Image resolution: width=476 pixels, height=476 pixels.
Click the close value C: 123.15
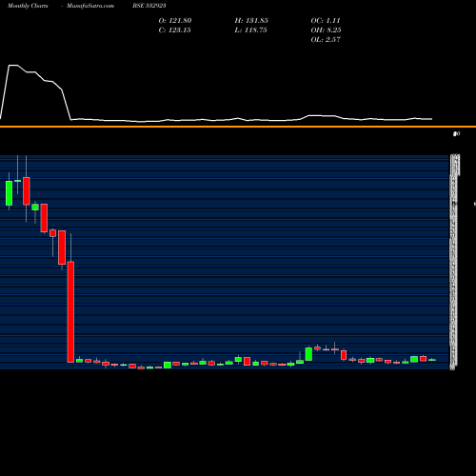click(x=174, y=30)
